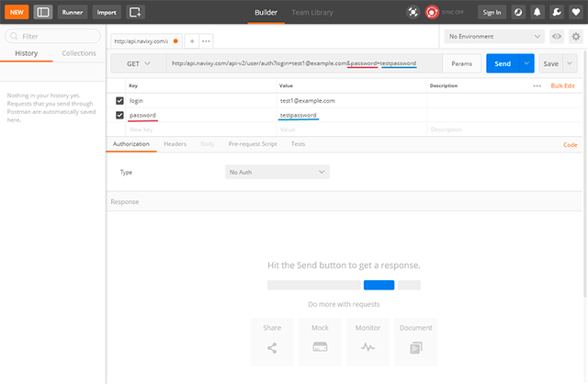Uncheck the login parameter checkbox
Screen dimensions: 588x384
click(119, 100)
